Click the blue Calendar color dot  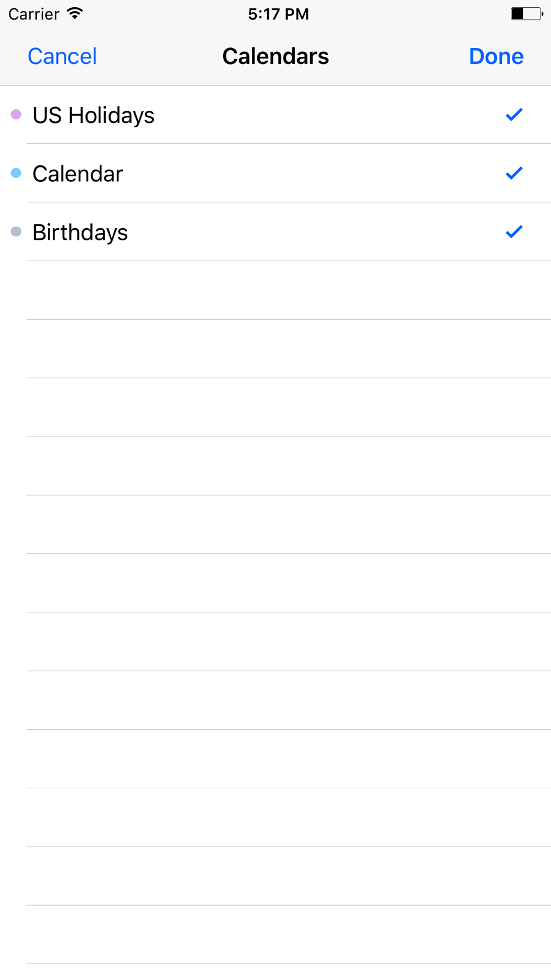[x=16, y=173]
